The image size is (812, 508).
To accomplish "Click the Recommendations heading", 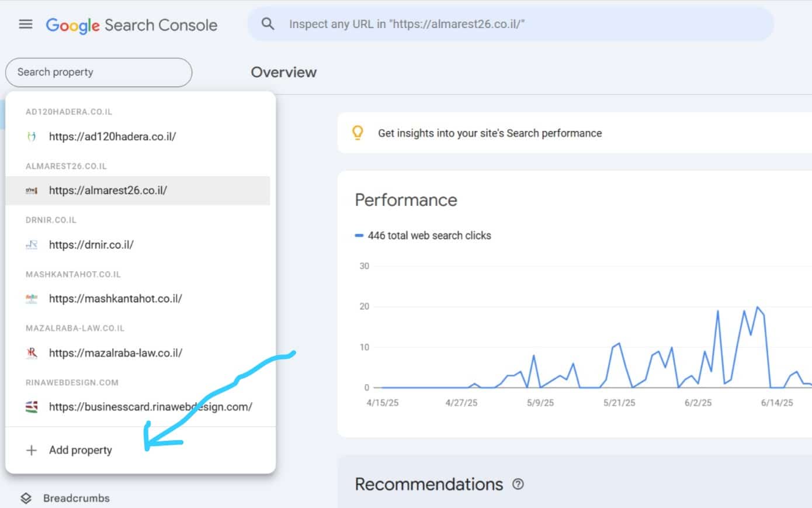I will [429, 484].
